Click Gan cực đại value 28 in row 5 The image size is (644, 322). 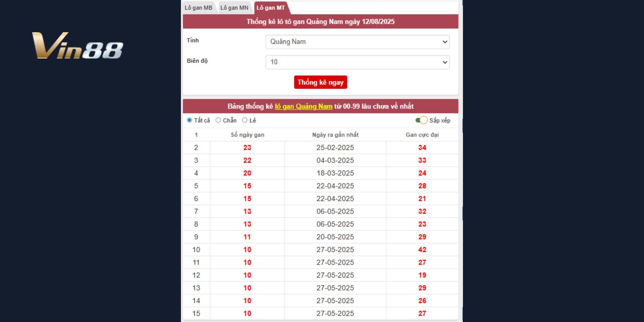click(422, 186)
